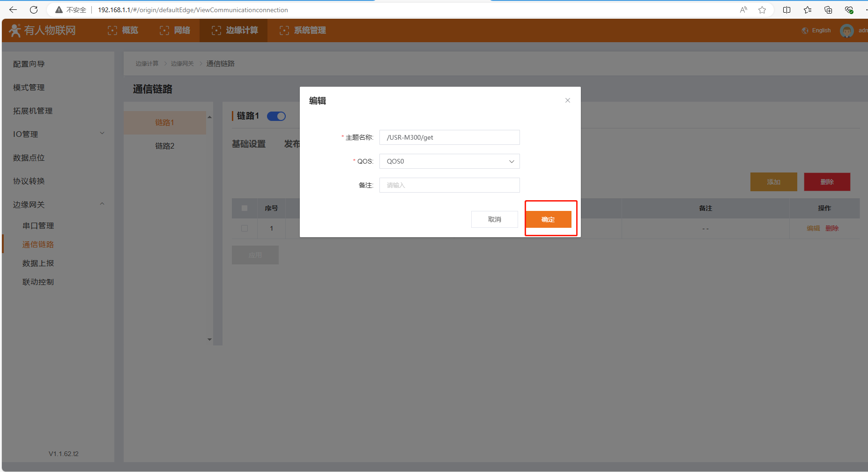
Task: Click the admin user avatar icon
Action: click(x=846, y=31)
